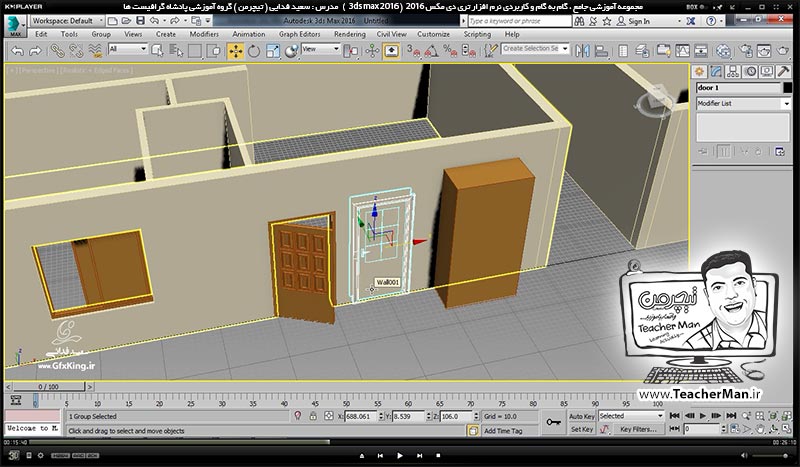Viewport: 800px width, 467px height.
Task: Open Rendered Frame Window
Action: [764, 51]
